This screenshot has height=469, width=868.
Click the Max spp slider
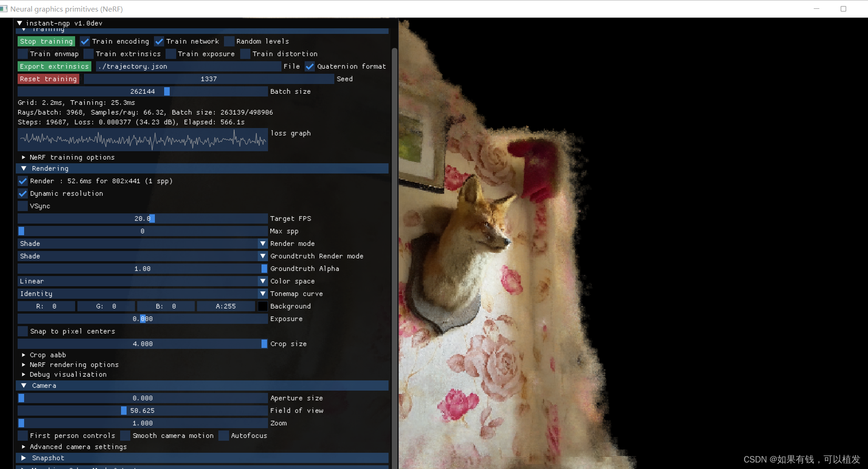(143, 231)
